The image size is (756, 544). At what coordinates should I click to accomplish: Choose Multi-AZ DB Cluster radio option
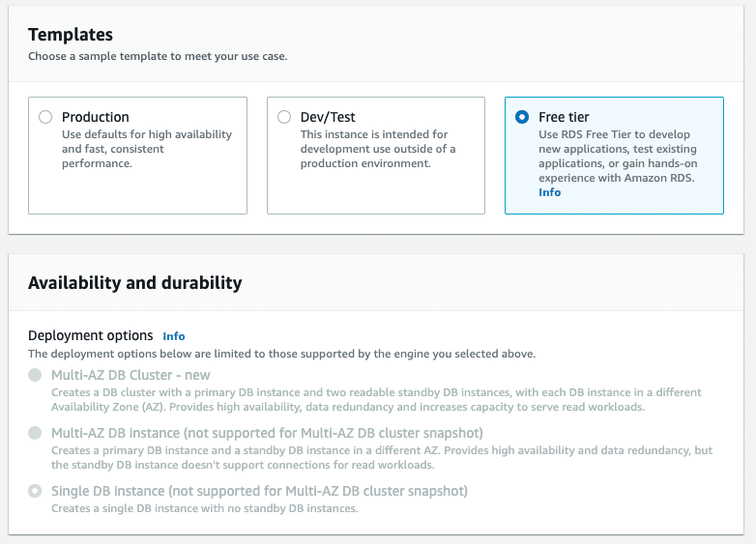coord(35,375)
